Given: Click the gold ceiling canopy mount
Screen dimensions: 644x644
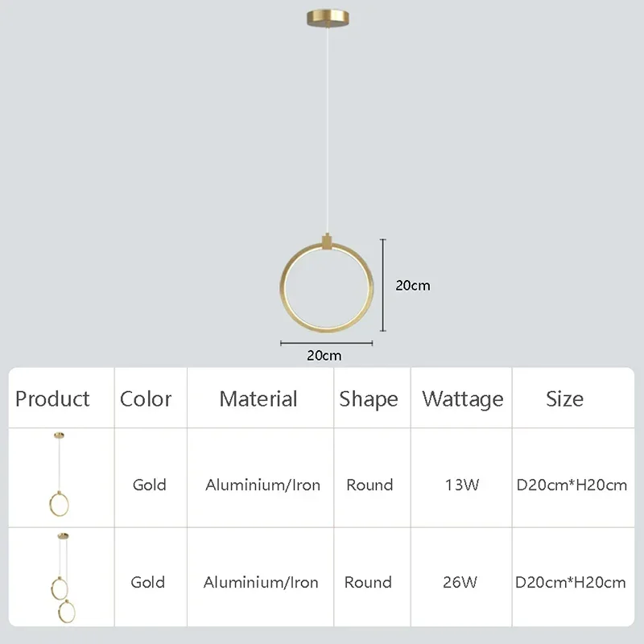Looking at the screenshot, I should pos(328,18).
